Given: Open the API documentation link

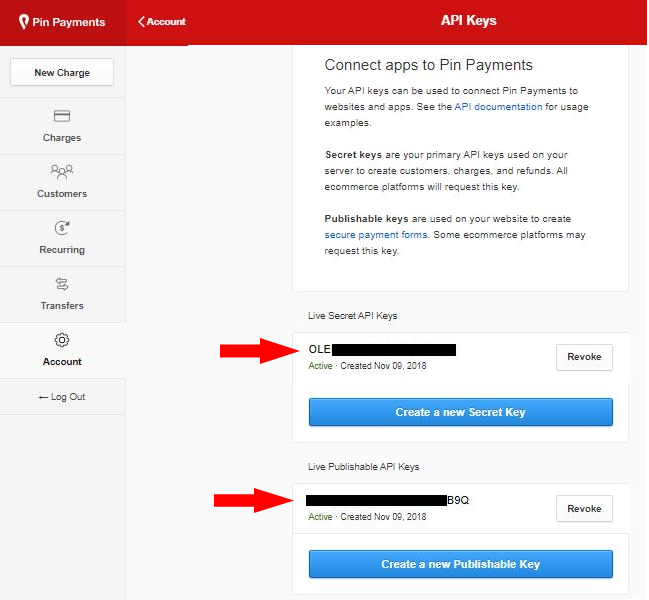Looking at the screenshot, I should [498, 107].
